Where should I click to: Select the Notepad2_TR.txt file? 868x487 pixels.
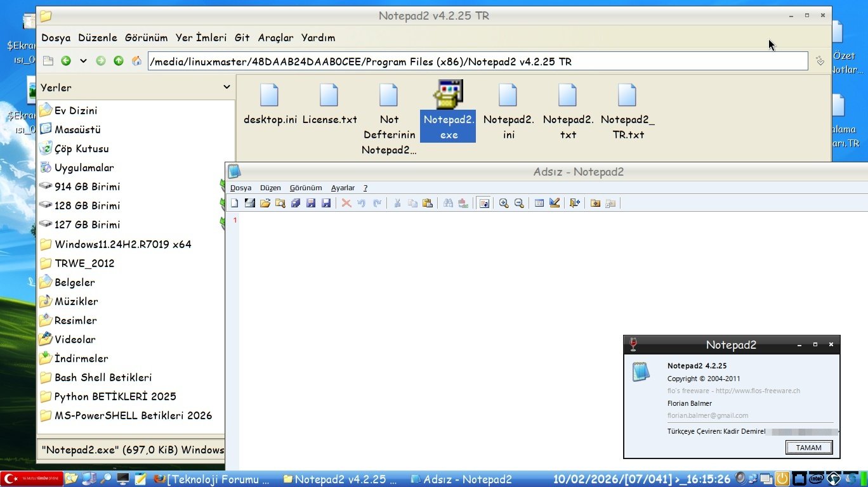click(x=628, y=111)
